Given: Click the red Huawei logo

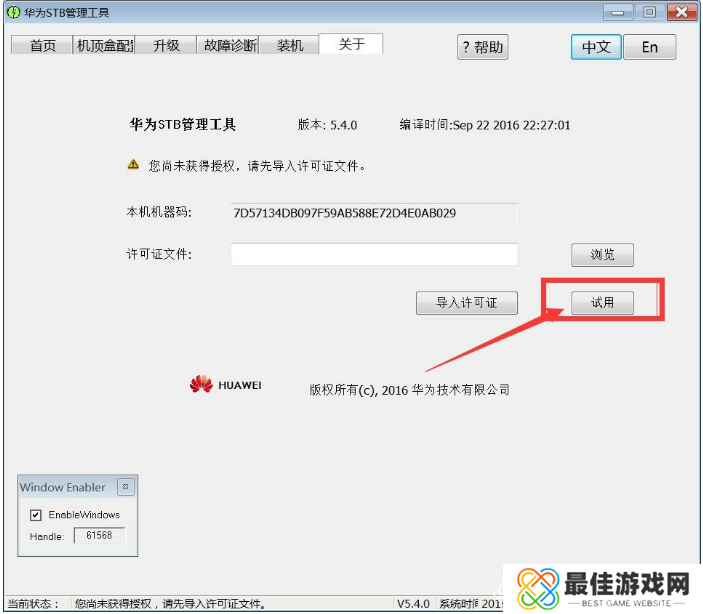Looking at the screenshot, I should (x=201, y=384).
